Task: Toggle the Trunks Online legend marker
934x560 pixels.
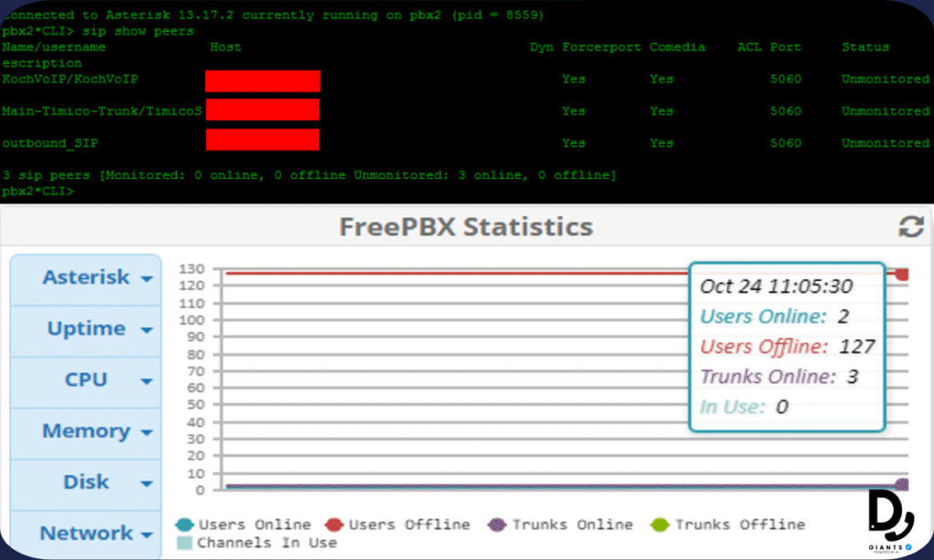Action: [497, 524]
